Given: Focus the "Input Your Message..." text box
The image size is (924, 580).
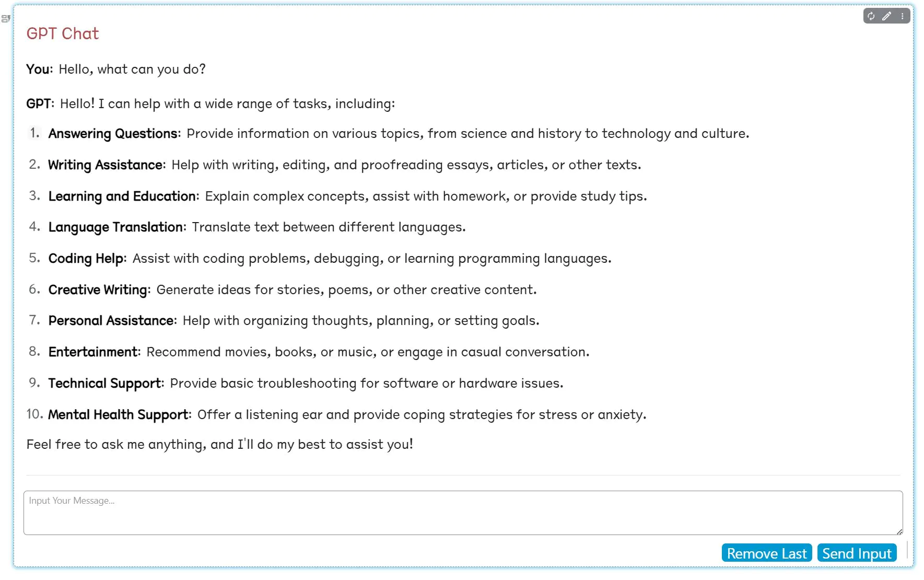Looking at the screenshot, I should click(x=463, y=512).
